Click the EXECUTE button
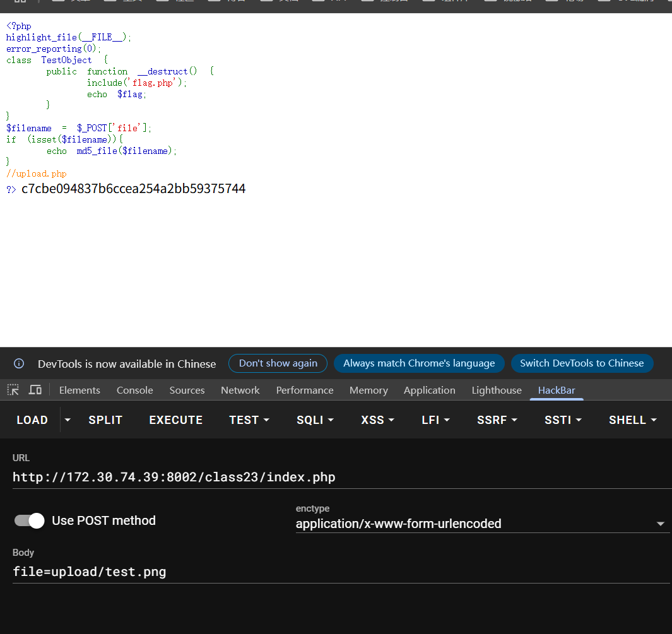The image size is (672, 634). pos(175,420)
